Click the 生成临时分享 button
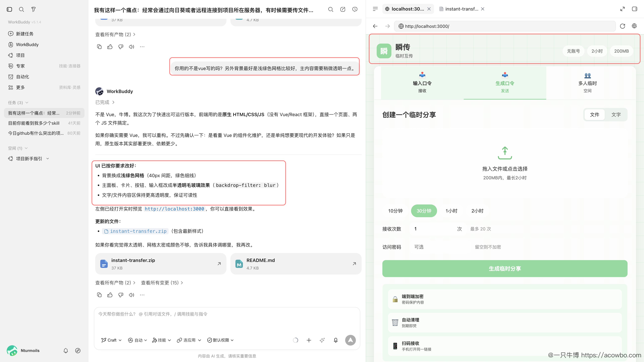Screen dimensions: 644x362 [x=505, y=268]
